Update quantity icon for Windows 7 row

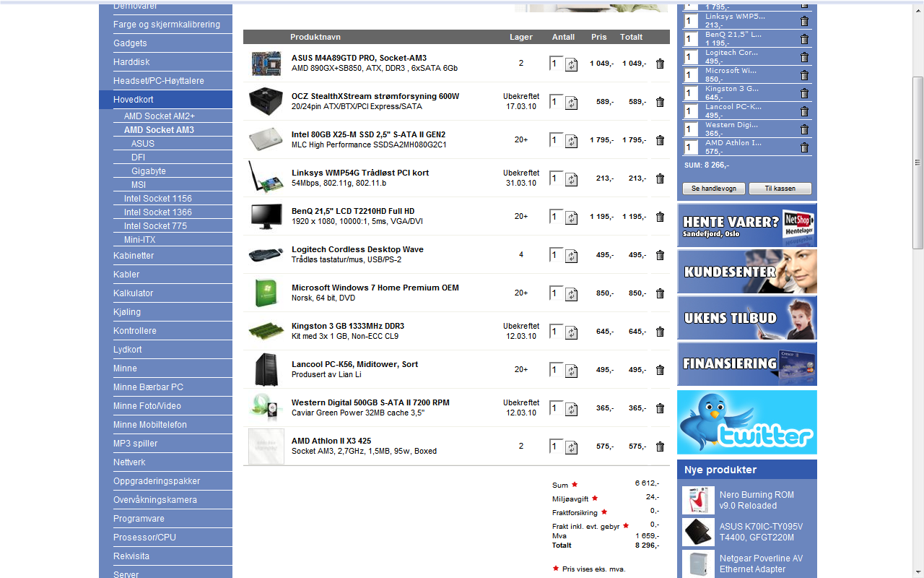point(571,294)
